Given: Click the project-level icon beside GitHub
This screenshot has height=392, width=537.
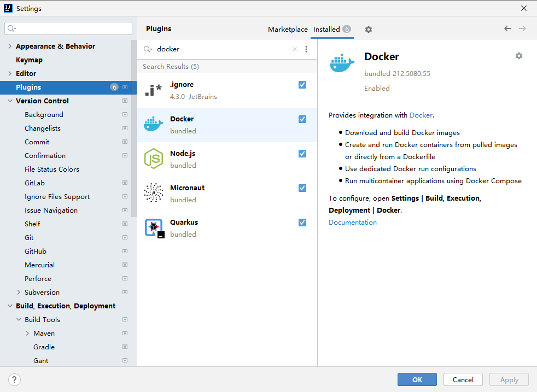Looking at the screenshot, I should point(125,251).
